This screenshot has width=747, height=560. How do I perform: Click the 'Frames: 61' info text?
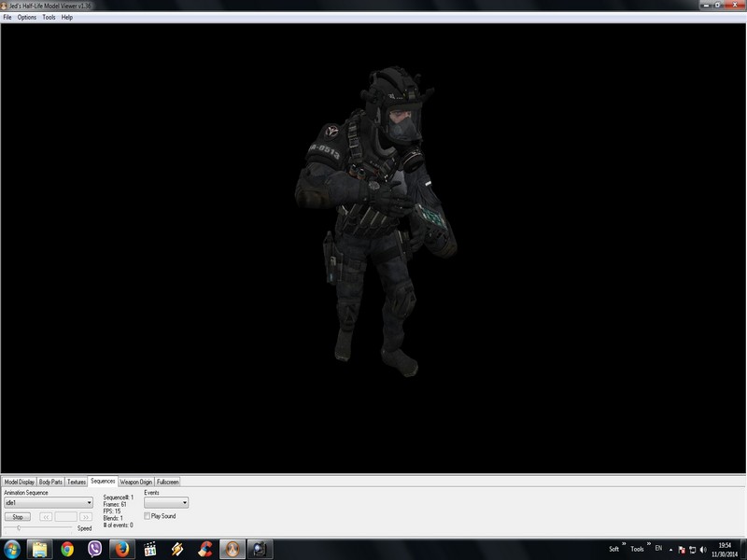click(115, 504)
